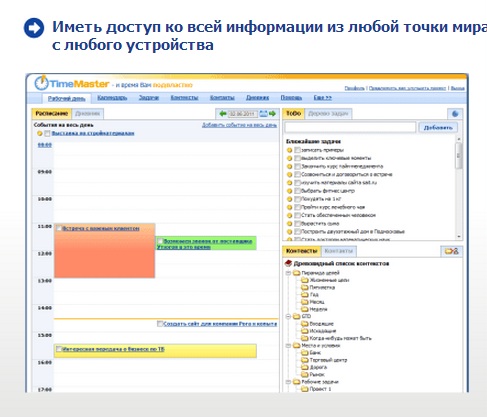Collapse the 'Места и условия' tree node
487x417 pixels.
pos(288,345)
